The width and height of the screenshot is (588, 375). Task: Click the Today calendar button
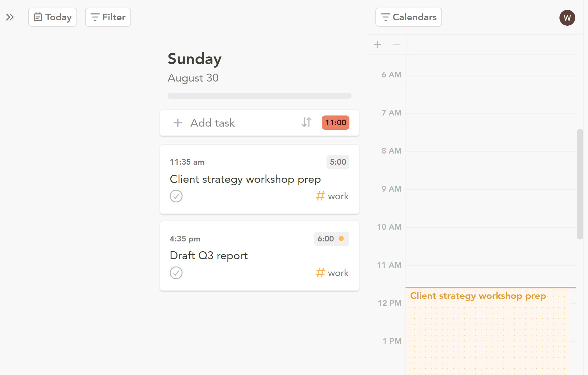point(53,17)
